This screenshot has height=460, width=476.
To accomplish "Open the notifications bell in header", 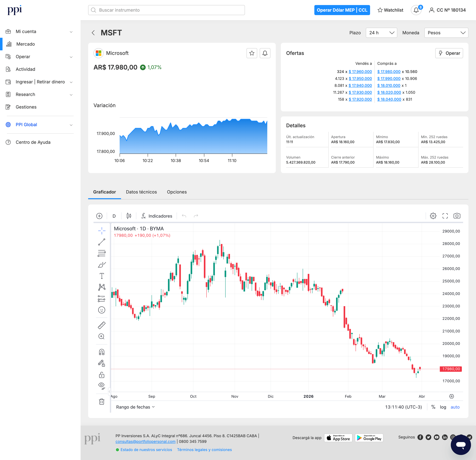I will tap(416, 10).
